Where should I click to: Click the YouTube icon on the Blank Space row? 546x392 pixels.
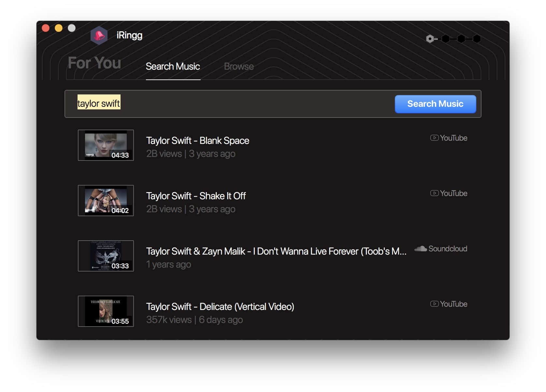click(x=434, y=138)
